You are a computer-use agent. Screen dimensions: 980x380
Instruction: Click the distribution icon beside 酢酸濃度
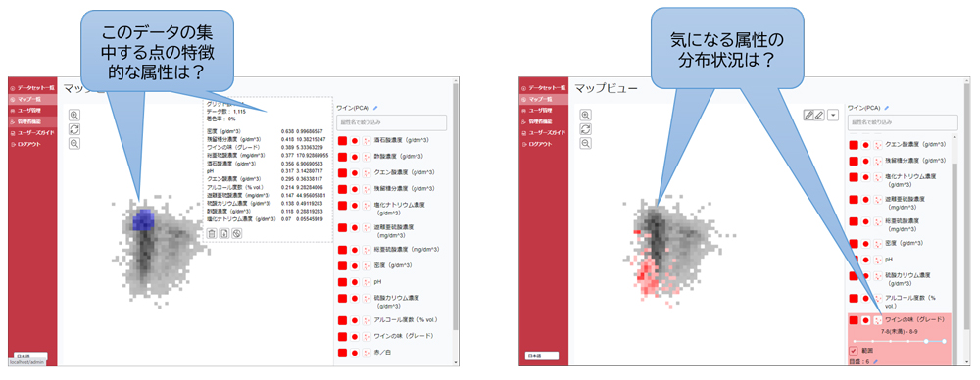(x=367, y=157)
